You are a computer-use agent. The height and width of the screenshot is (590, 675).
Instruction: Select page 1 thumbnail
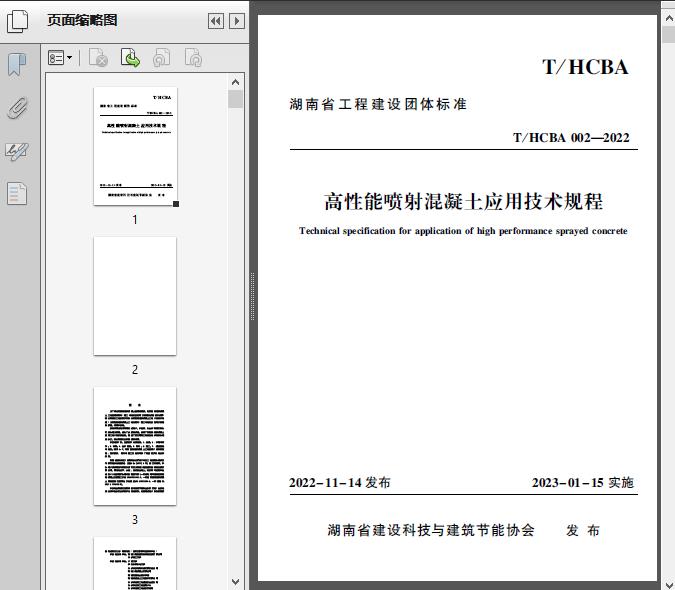click(135, 146)
